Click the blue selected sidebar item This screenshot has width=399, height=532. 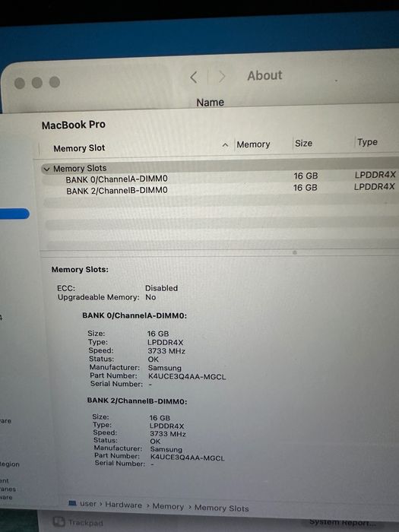click(x=15, y=214)
